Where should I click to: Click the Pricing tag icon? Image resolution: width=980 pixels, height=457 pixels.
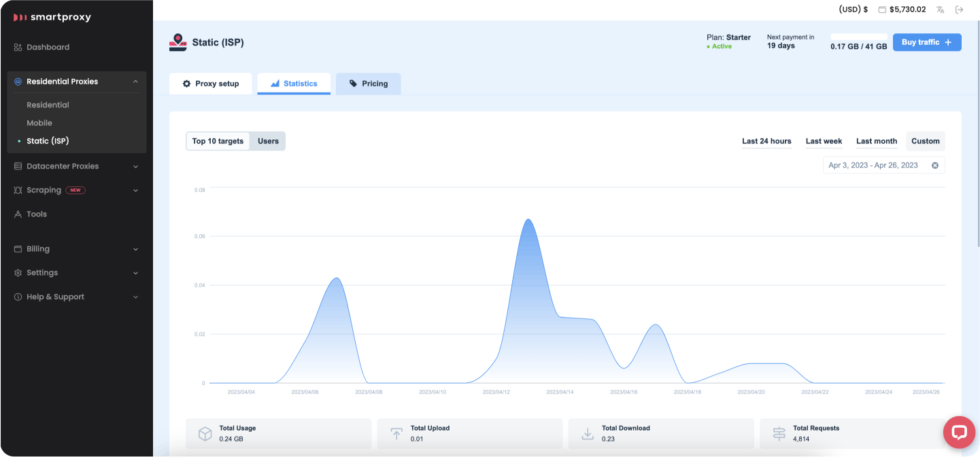[353, 84]
